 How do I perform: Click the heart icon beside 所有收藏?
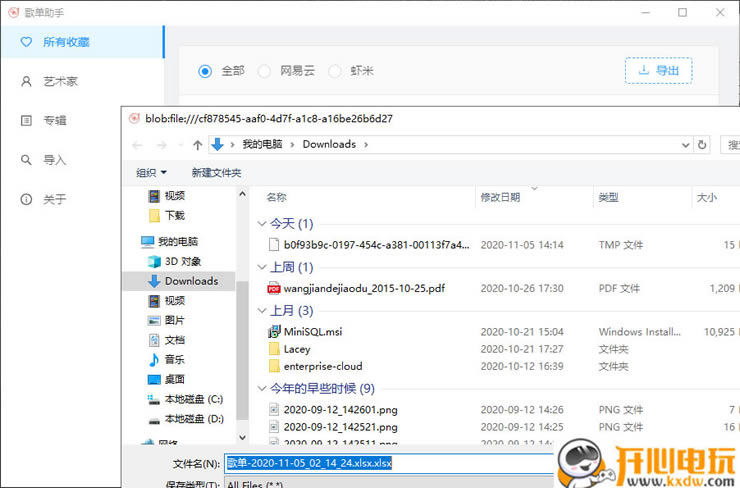tap(26, 42)
